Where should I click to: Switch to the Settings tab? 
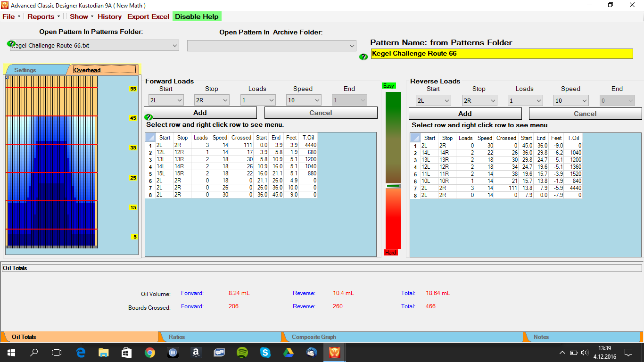point(25,70)
